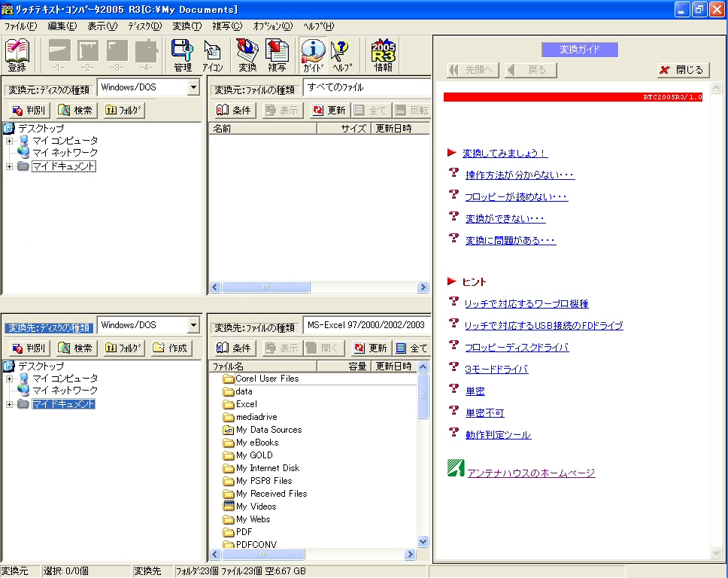Select the My PSP8 Files folder
Screen dimensions: 728x578
[x=257, y=481]
